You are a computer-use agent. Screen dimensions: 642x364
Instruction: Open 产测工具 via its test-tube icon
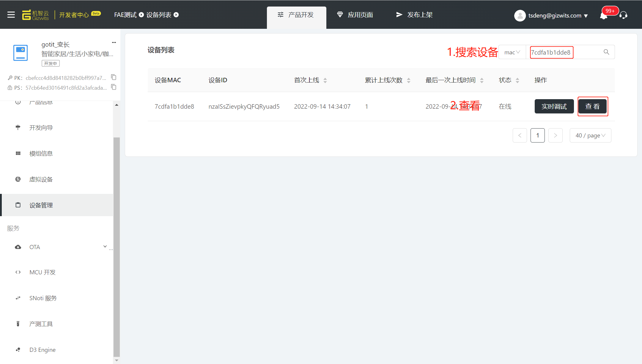(x=18, y=324)
